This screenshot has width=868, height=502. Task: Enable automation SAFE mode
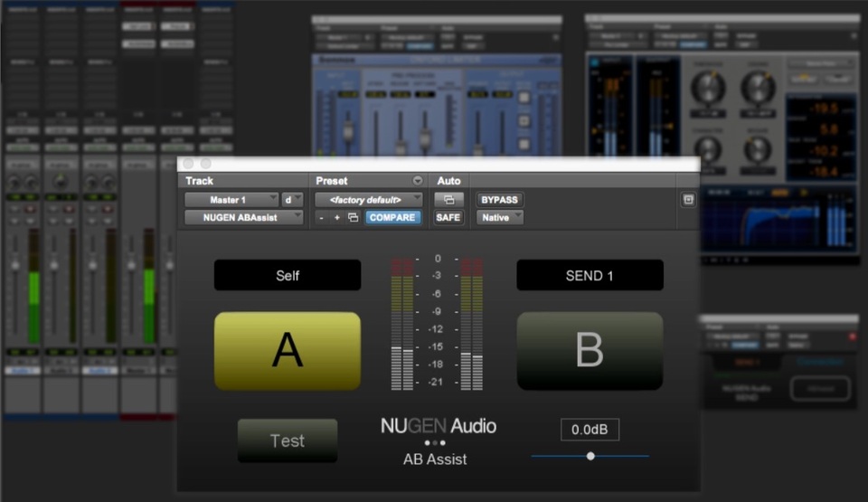[x=448, y=218]
